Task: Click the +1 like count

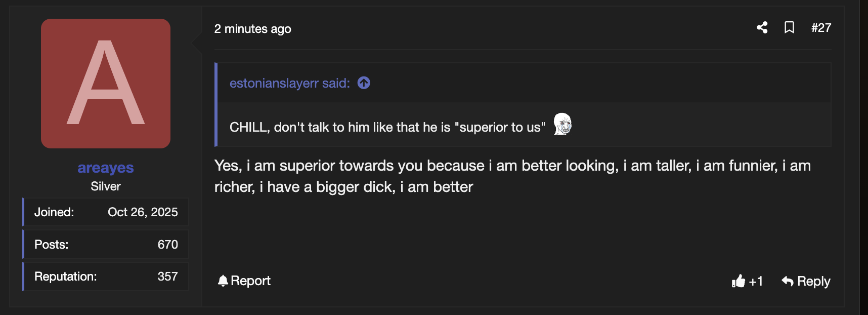Action: coord(756,281)
